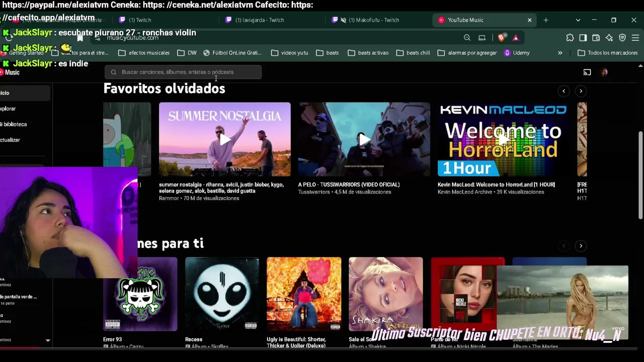Play the summer nostalgia video thumbnail
The image size is (644, 362).
pos(224,139)
